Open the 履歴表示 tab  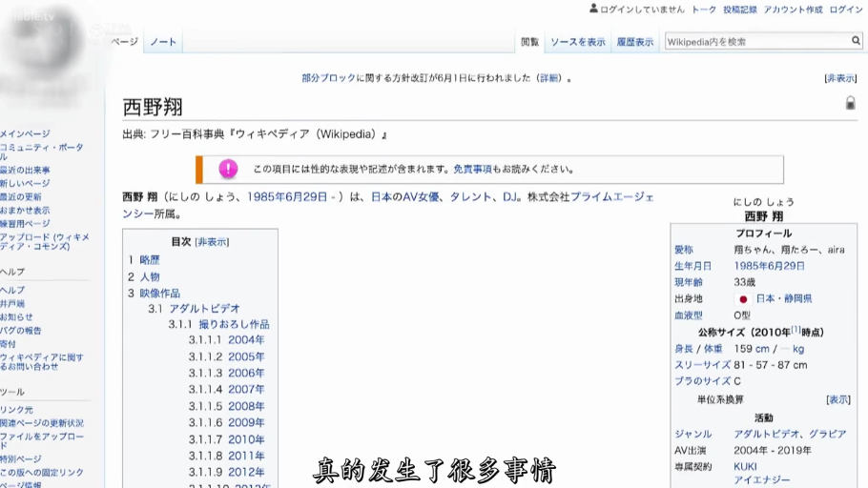pyautogui.click(x=634, y=42)
